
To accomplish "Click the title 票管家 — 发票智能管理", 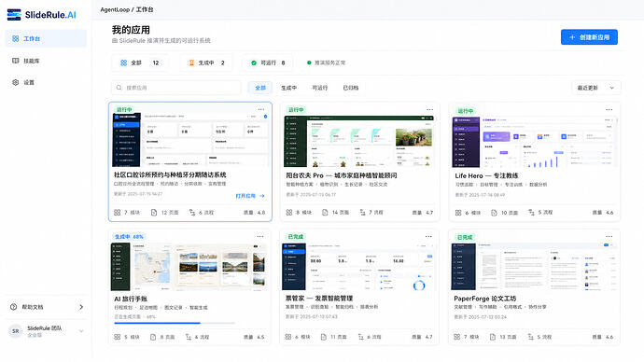I will click(319, 298).
